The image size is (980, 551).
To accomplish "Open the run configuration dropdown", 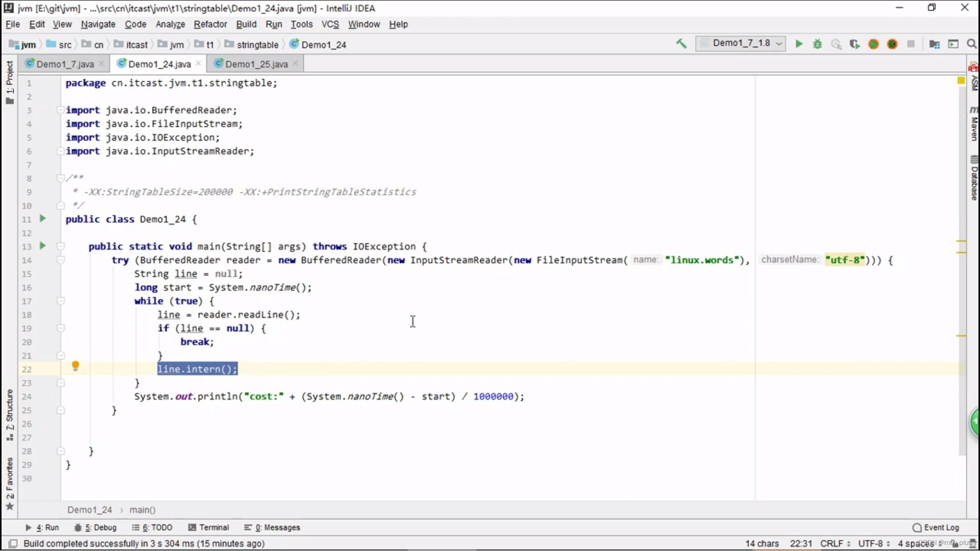I will click(x=741, y=44).
